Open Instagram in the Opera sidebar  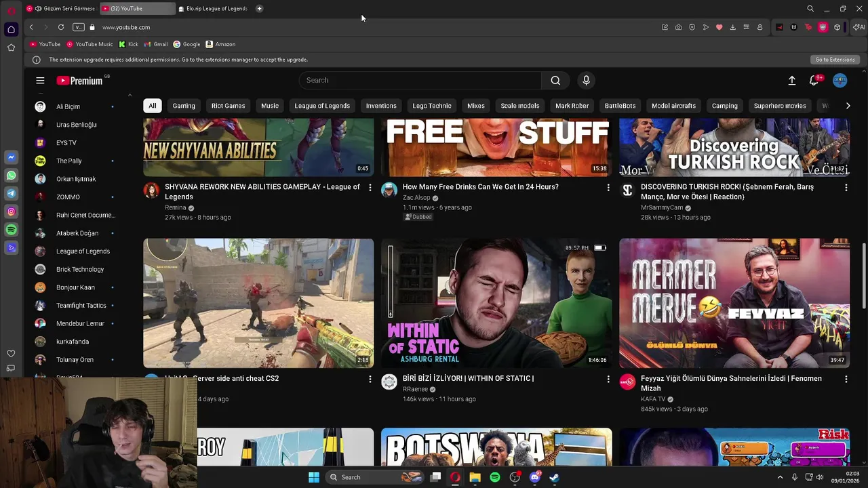click(x=11, y=212)
